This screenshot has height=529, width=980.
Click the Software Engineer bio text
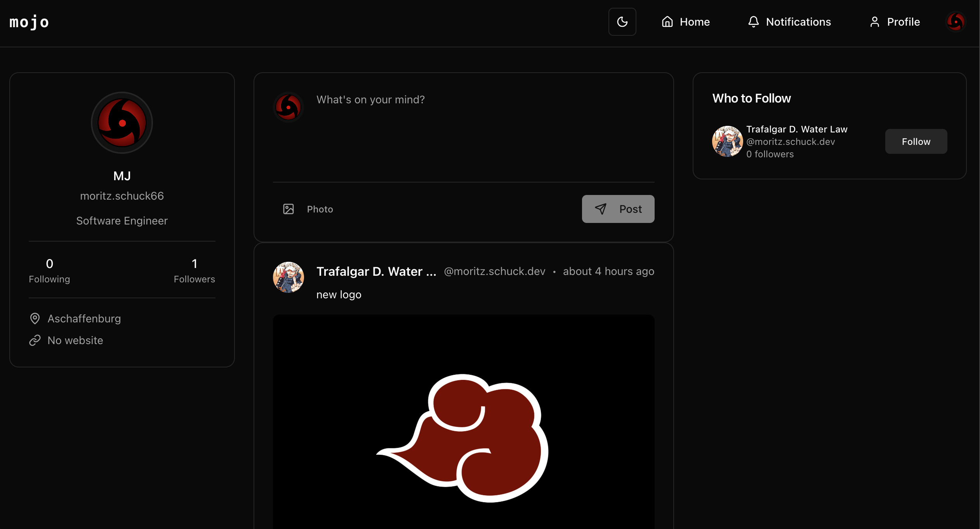tap(122, 221)
